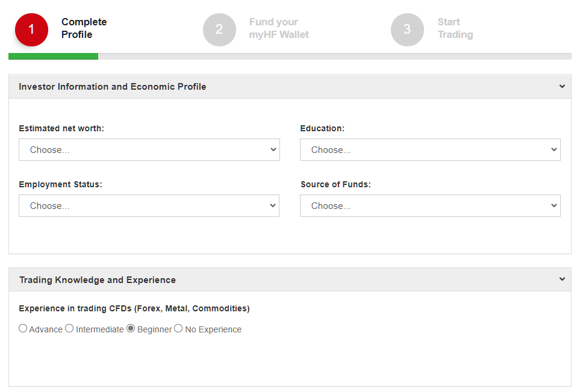Click the grey step 2 circle icon
Image resolution: width=580 pixels, height=392 pixels.
point(219,30)
